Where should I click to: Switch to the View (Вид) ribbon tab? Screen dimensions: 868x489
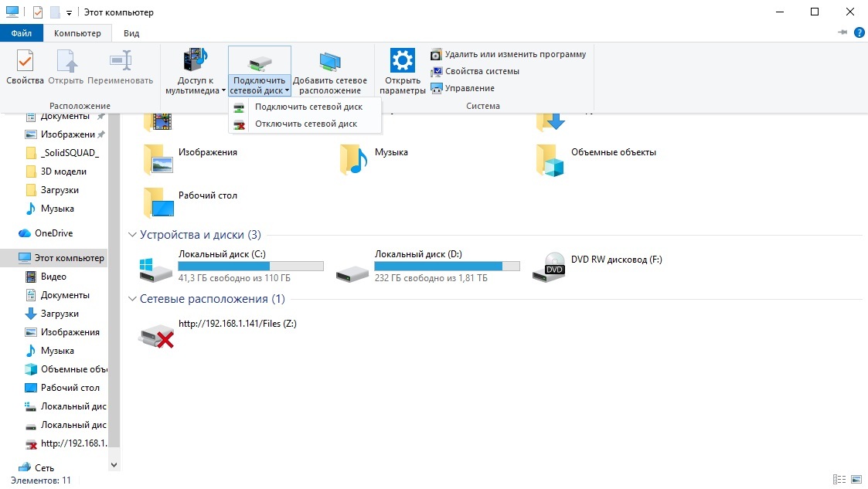(131, 33)
